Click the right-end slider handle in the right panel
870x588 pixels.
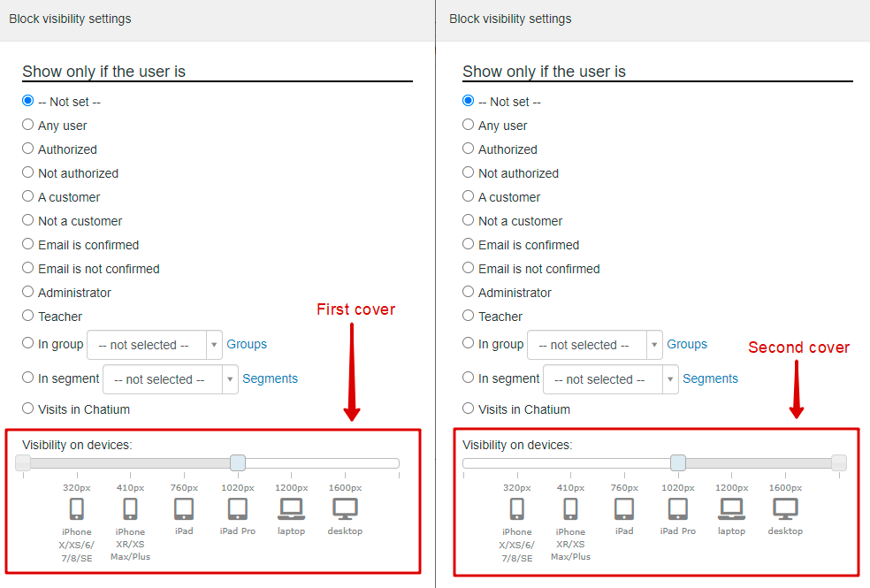pos(839,462)
